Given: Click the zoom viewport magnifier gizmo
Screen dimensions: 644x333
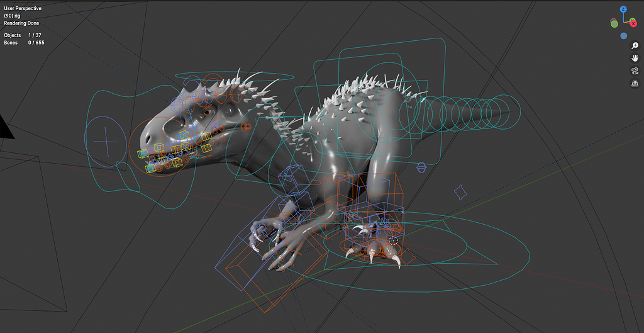Looking at the screenshot, I should (x=635, y=45).
